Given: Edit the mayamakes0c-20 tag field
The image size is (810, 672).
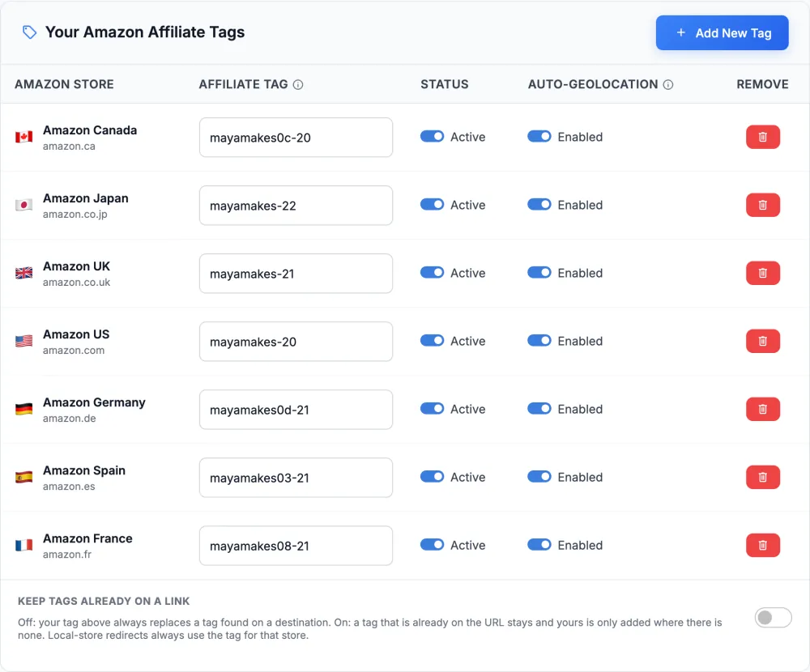Looking at the screenshot, I should click(296, 138).
